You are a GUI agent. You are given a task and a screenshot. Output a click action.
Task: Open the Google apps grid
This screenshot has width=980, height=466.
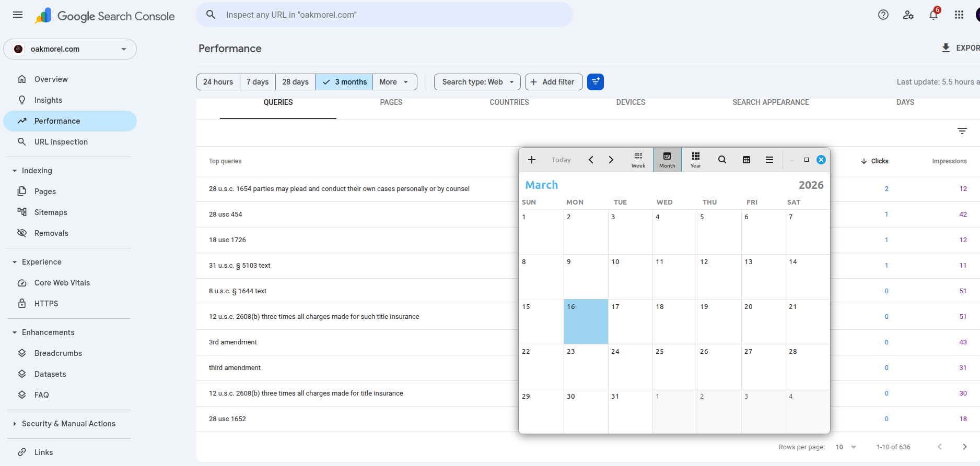959,15
